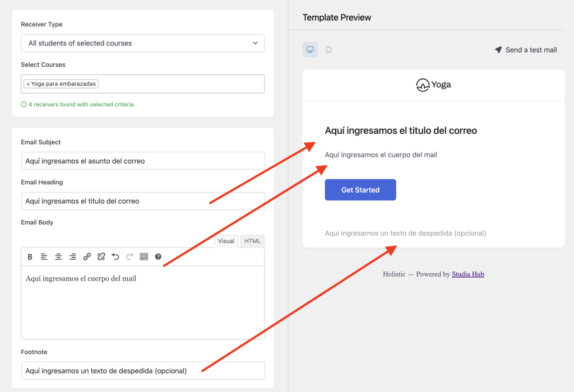Screen dimensions: 574x392
Task: Send a test mail
Action: [526, 50]
